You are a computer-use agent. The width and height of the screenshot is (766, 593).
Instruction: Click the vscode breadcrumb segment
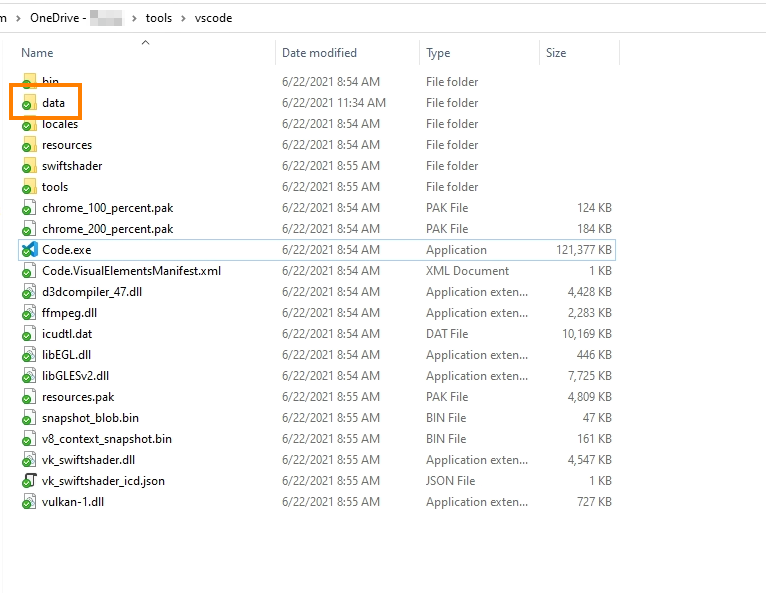coord(213,18)
